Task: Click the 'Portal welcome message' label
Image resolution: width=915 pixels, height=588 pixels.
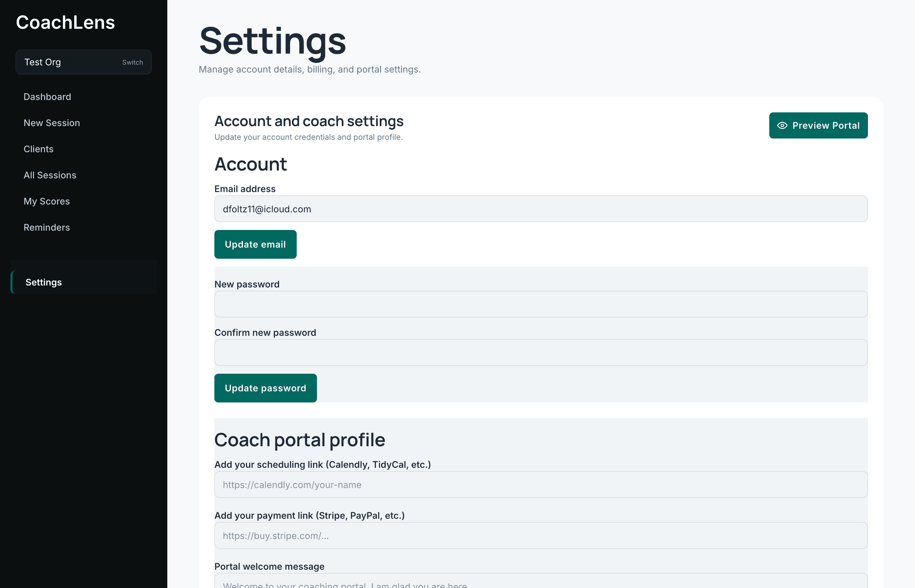Action: coord(269,567)
